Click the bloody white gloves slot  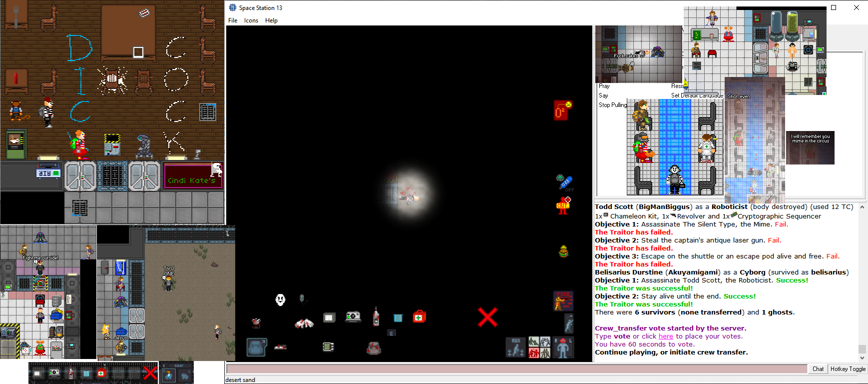pyautogui.click(x=304, y=323)
